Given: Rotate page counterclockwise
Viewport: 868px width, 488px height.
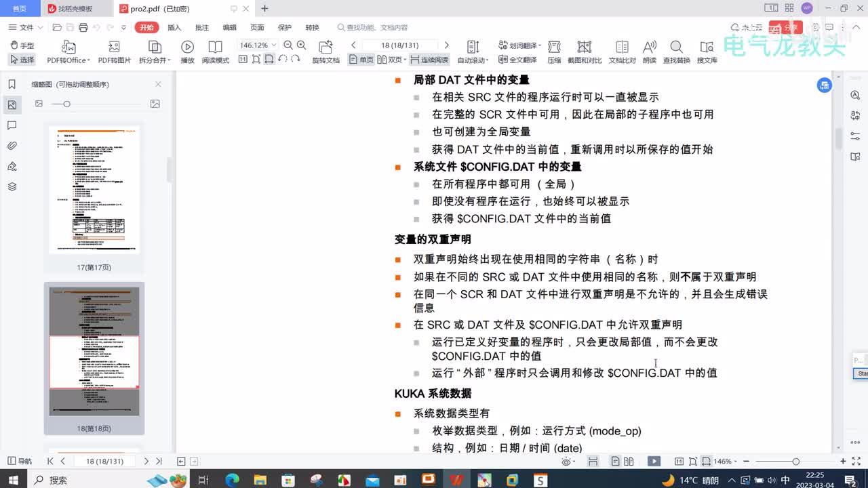Looking at the screenshot, I should tap(282, 60).
